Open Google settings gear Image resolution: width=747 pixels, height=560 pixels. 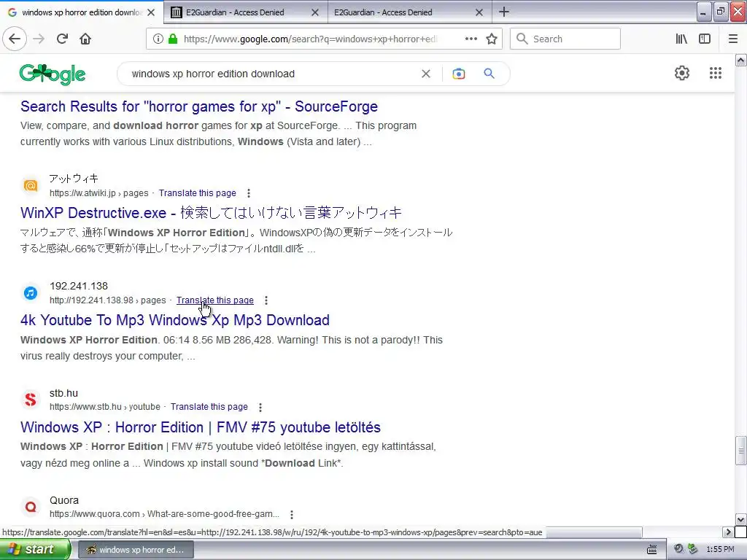click(682, 73)
